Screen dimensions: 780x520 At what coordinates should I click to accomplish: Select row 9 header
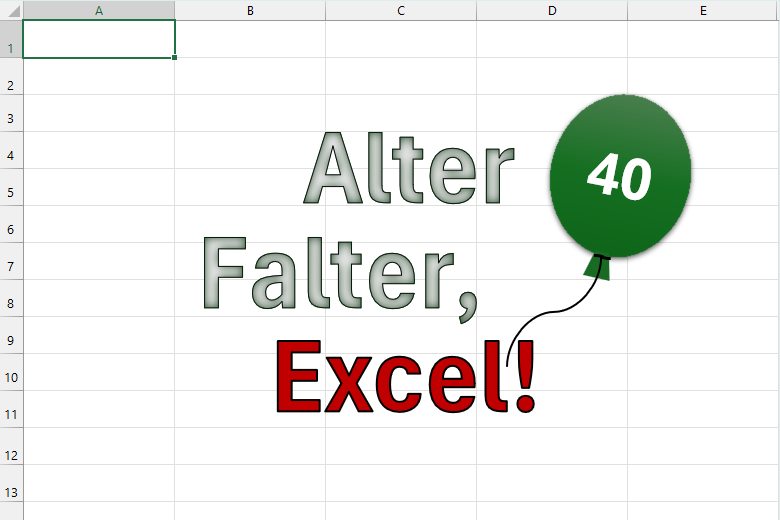point(11,335)
